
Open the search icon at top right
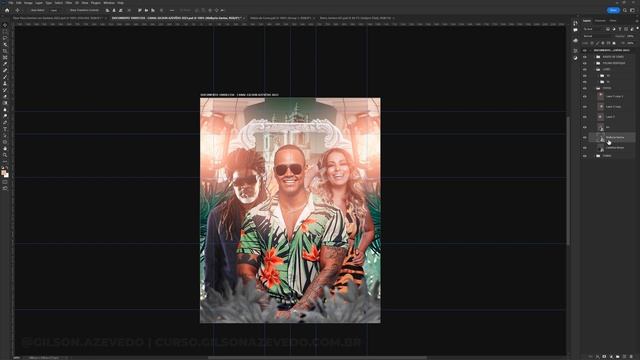point(625,10)
